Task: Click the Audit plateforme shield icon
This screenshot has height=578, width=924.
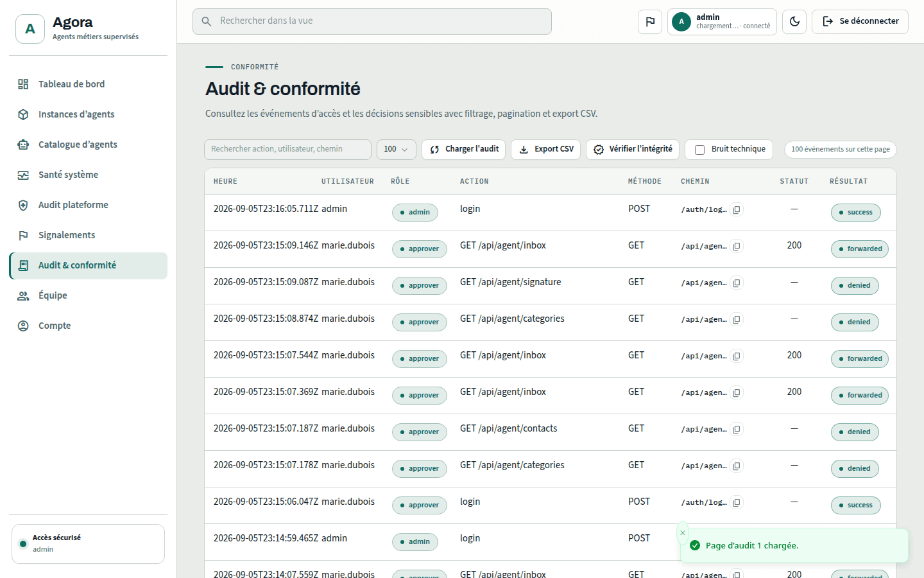Action: click(x=23, y=205)
